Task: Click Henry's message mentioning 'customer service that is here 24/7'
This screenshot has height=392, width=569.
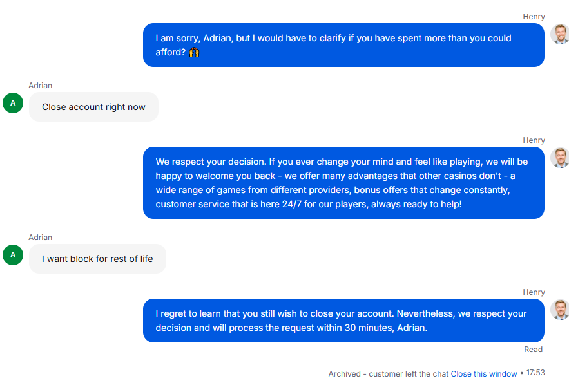Action: coord(343,183)
